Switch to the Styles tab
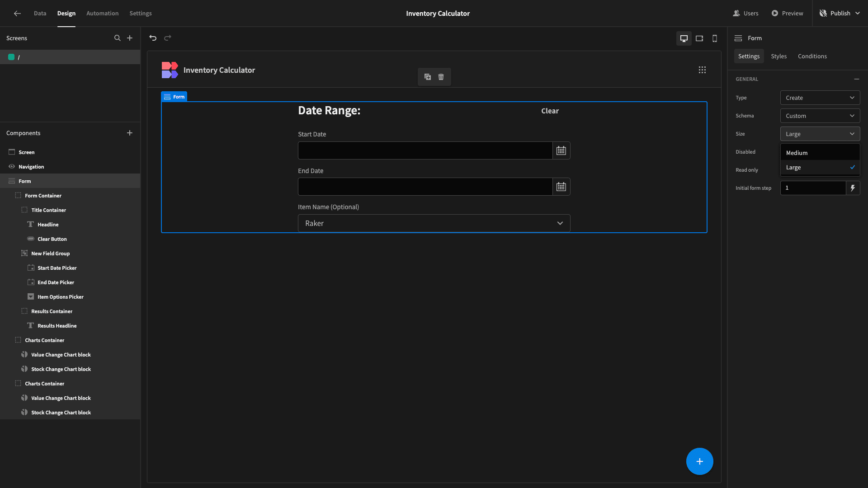The image size is (868, 488). point(778,56)
